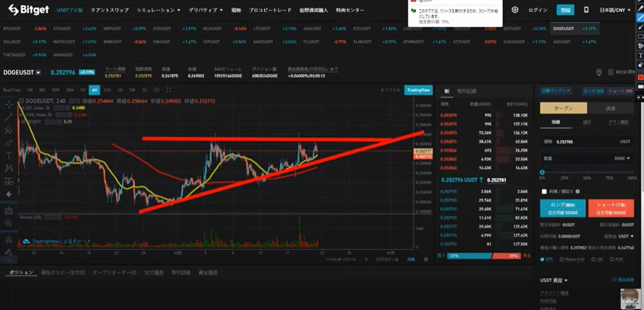Enable the take profit / stop loss checkbox
Screen dimensions: 644x310
(544, 191)
